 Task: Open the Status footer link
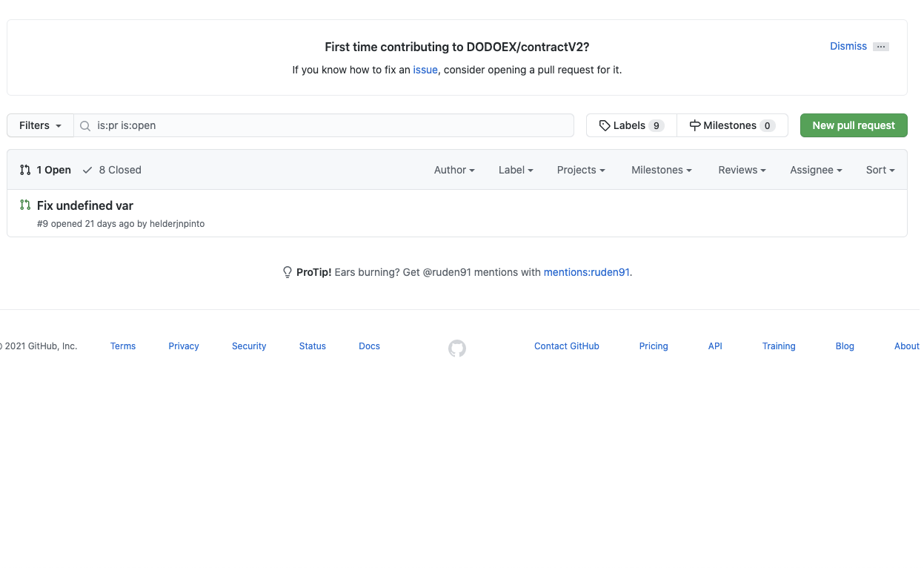click(313, 346)
